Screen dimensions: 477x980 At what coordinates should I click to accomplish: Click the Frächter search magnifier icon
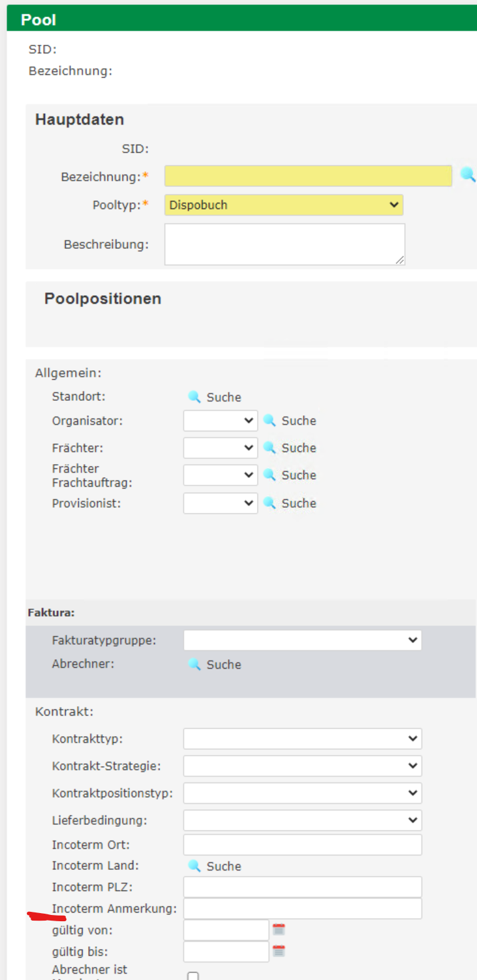coord(269,447)
